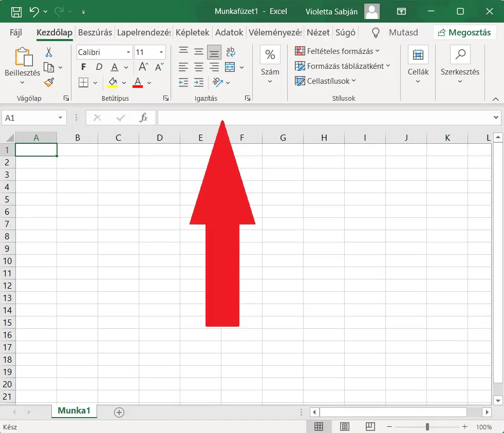Open the Calibri font name dropdown

pos(128,52)
